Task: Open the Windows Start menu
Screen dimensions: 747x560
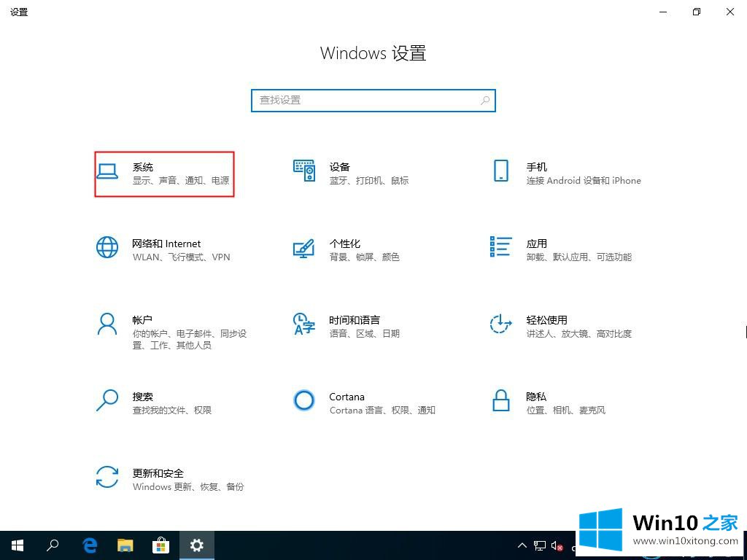Action: pos(18,545)
